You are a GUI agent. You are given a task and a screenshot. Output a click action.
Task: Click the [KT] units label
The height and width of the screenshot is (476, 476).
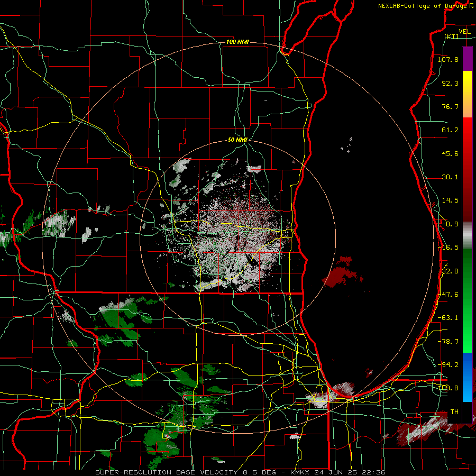coord(452,36)
